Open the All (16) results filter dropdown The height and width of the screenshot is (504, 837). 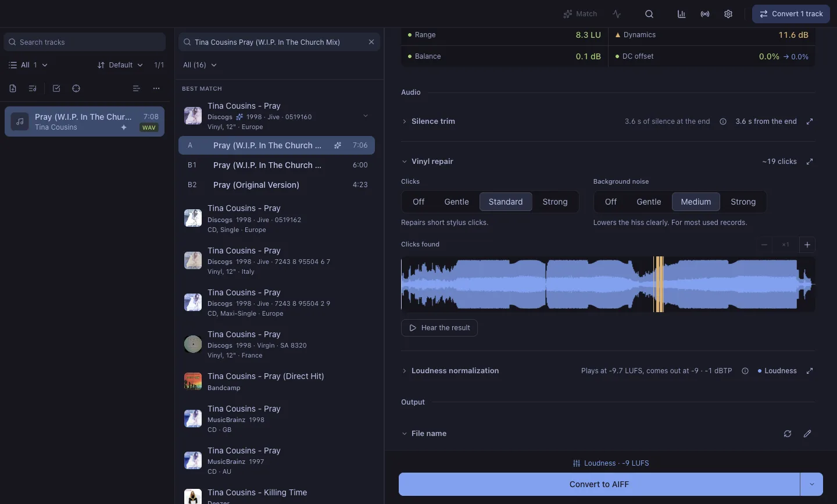tap(199, 65)
